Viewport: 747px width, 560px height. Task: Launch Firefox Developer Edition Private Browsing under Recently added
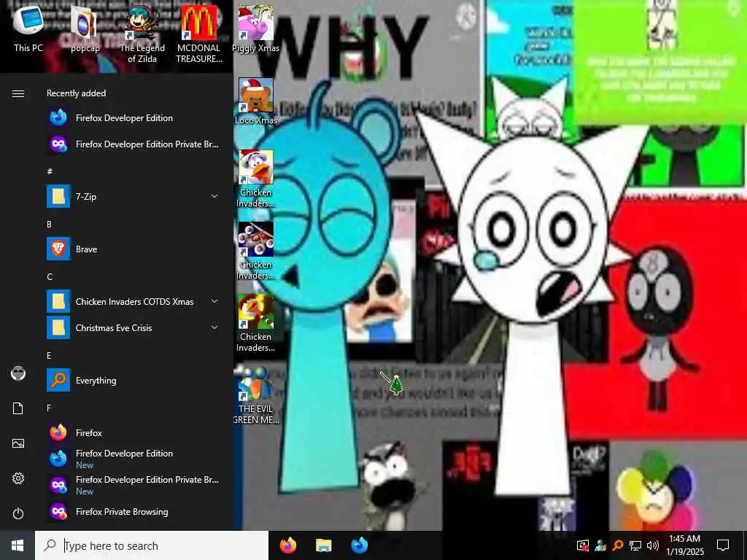(x=133, y=144)
